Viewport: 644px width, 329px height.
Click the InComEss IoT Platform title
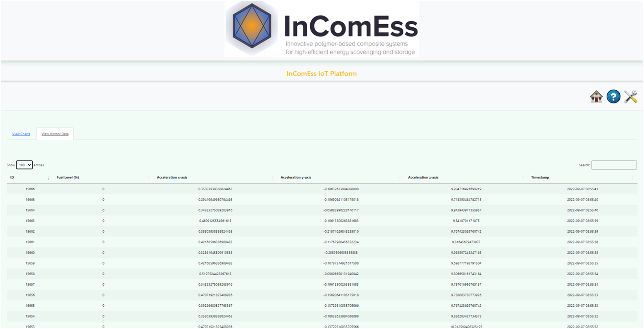click(321, 74)
